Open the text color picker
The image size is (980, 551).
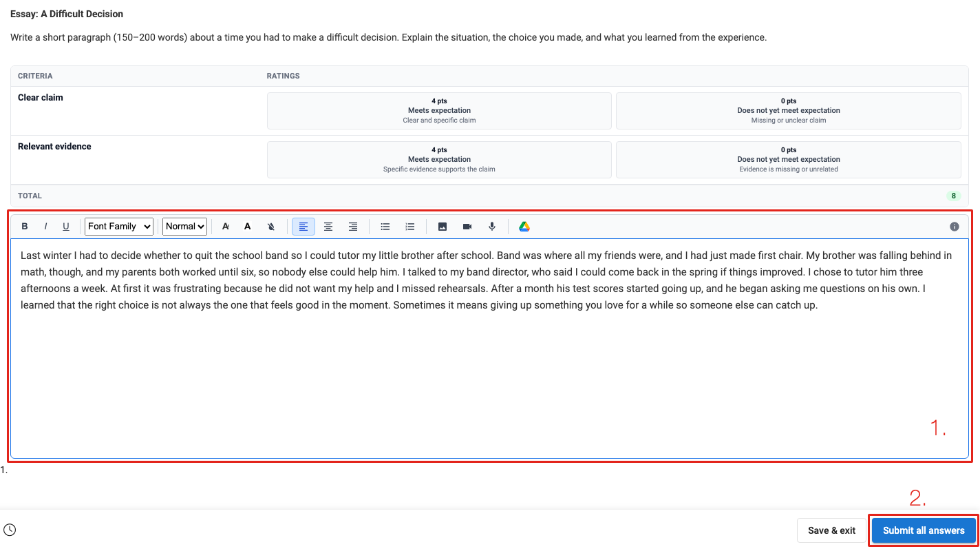[x=226, y=227]
